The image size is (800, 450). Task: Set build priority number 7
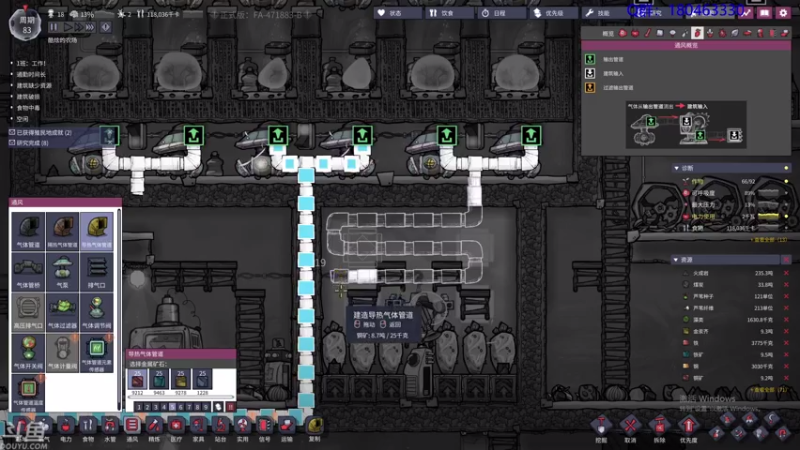tap(189, 407)
